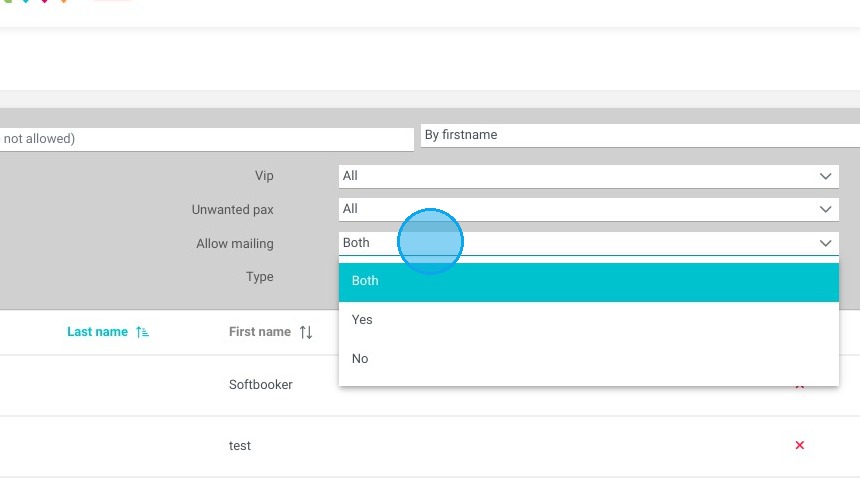This screenshot has height=481, width=860.
Task: Click the Allow mailing label
Action: pos(235,244)
